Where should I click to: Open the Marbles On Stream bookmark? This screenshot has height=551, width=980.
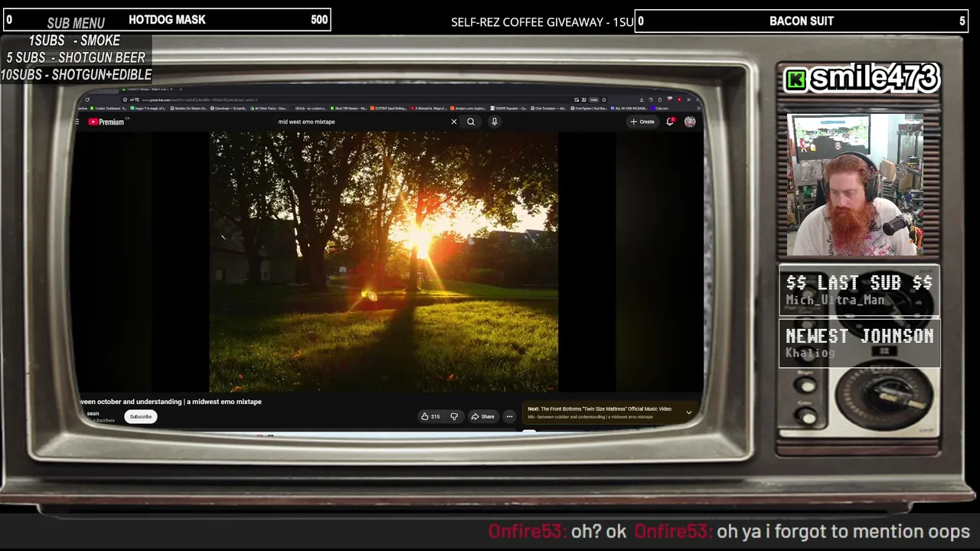pyautogui.click(x=188, y=109)
